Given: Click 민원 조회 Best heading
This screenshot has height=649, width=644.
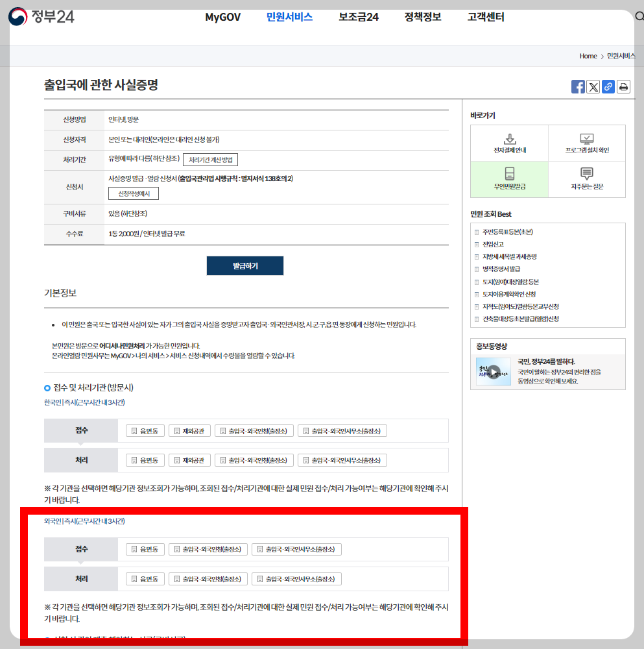Looking at the screenshot, I should click(491, 214).
